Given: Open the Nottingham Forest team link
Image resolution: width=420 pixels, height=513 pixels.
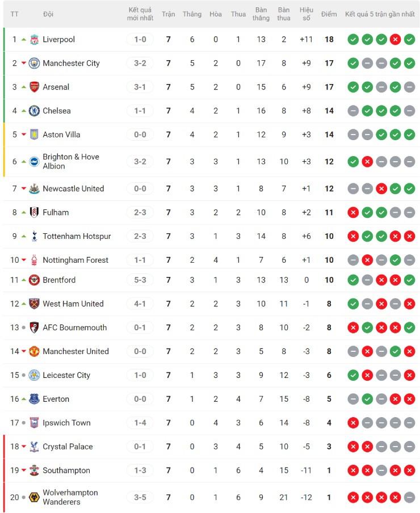Looking at the screenshot, I should (75, 260).
